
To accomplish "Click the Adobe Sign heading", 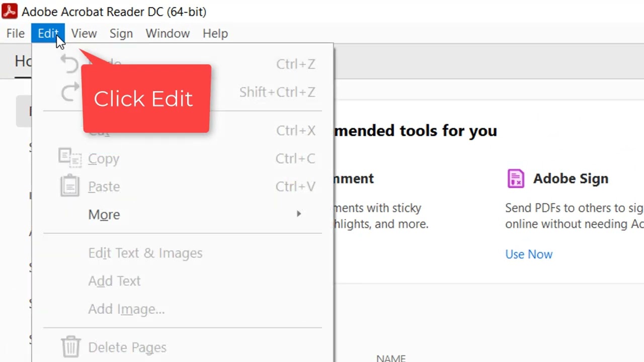I will (x=571, y=178).
